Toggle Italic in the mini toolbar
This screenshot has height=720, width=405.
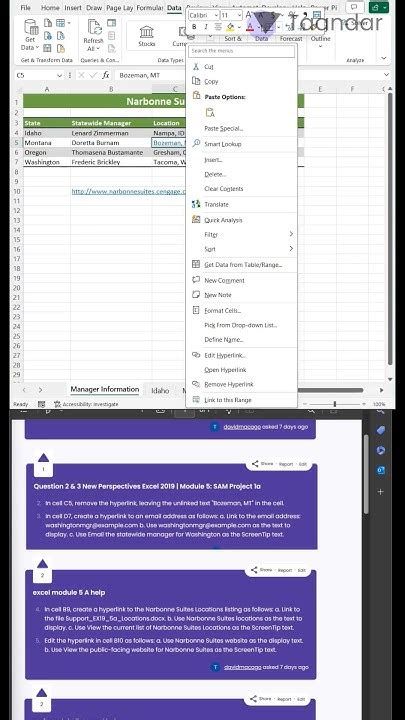pyautogui.click(x=205, y=27)
